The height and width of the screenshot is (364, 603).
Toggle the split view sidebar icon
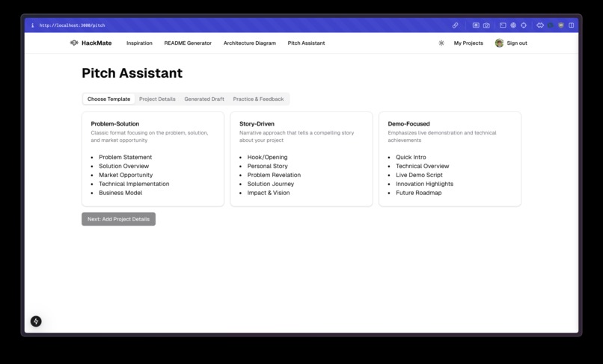click(571, 25)
